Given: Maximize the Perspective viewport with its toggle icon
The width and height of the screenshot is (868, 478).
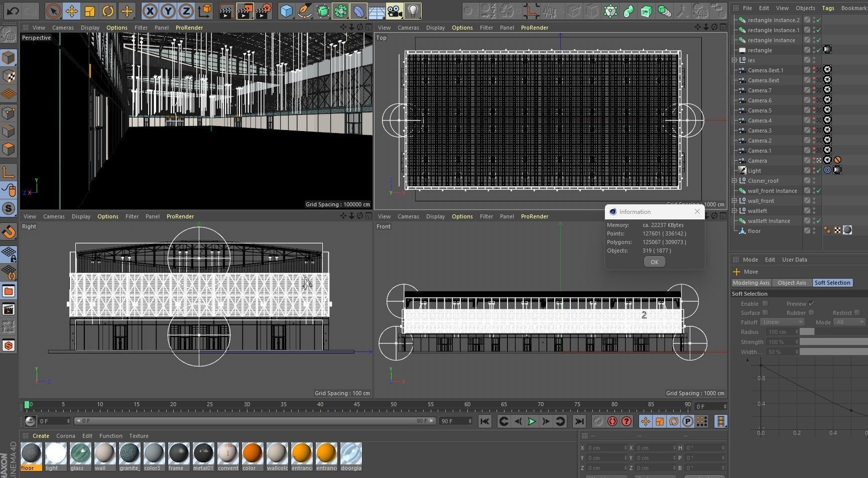Looking at the screenshot, I should (x=369, y=27).
